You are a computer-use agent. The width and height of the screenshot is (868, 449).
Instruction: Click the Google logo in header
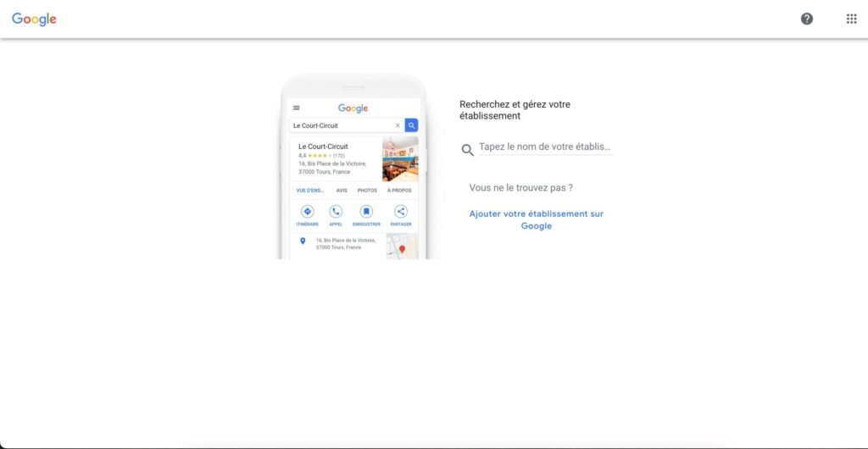click(x=34, y=19)
